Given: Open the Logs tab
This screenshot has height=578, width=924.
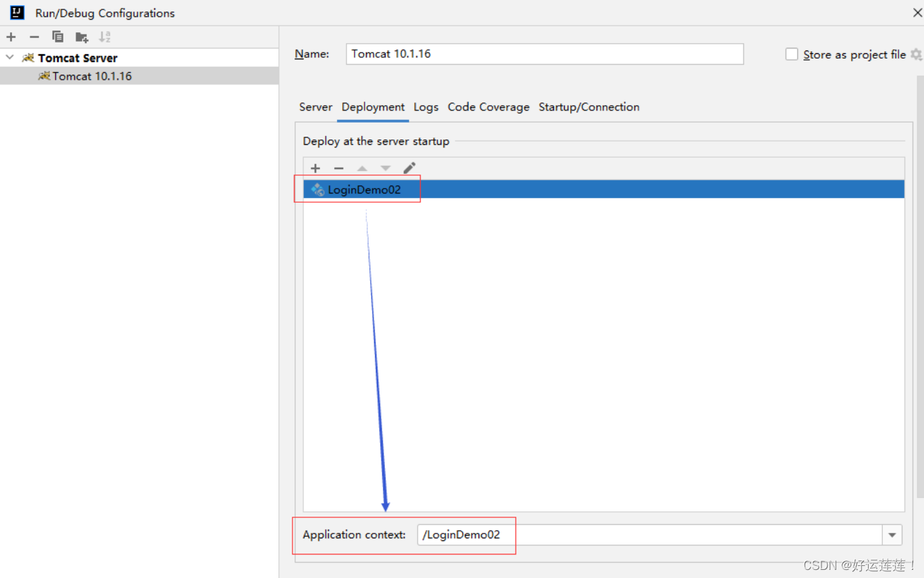Looking at the screenshot, I should point(426,107).
